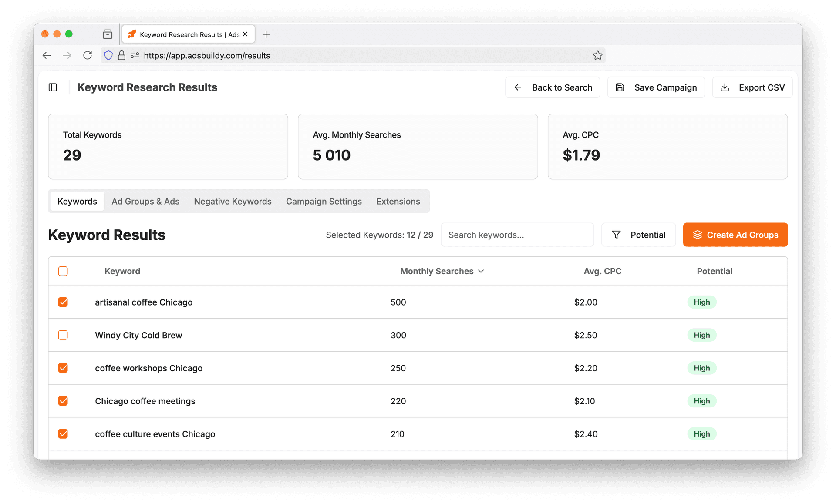This screenshot has height=504, width=836.
Task: Toggle the select-all keywords checkbox
Action: [x=63, y=271]
